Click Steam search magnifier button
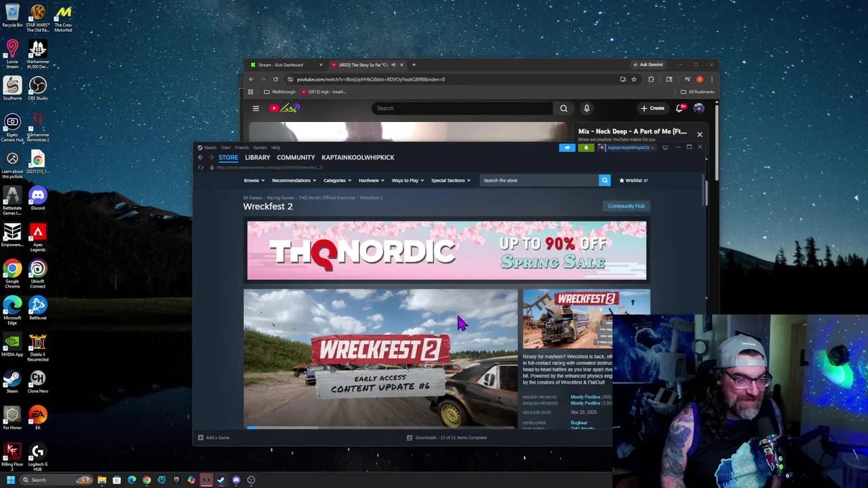This screenshot has width=868, height=488. tap(604, 180)
